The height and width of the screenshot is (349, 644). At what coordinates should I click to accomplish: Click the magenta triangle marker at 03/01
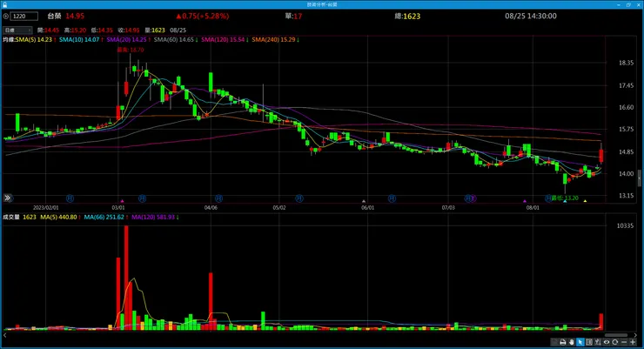coord(122,201)
